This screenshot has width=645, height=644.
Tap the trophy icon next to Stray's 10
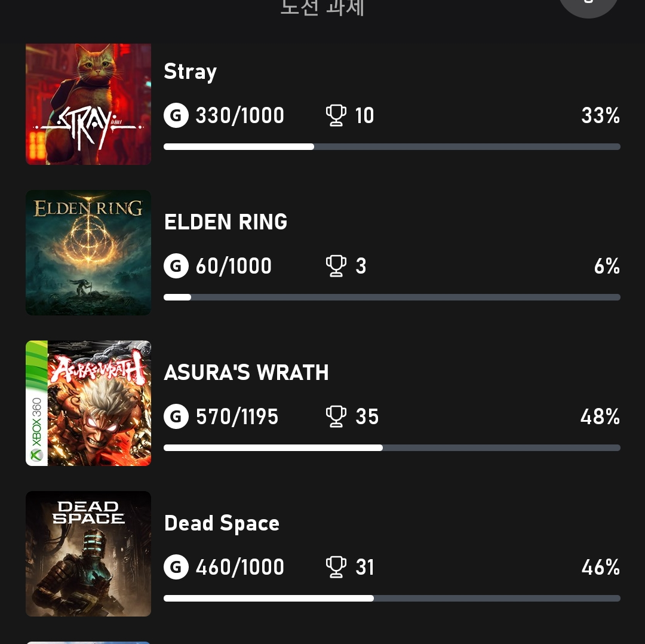pyautogui.click(x=336, y=115)
